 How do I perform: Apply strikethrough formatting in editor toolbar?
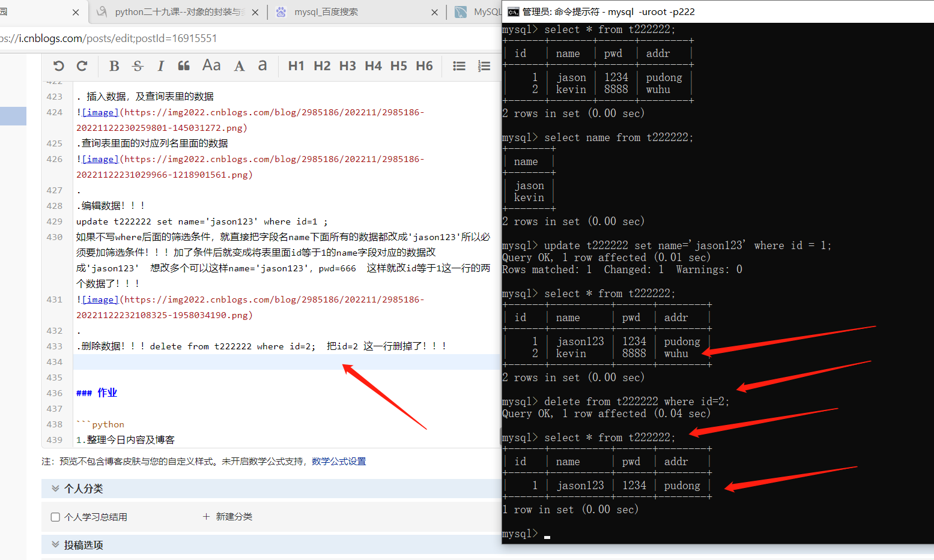[x=138, y=66]
